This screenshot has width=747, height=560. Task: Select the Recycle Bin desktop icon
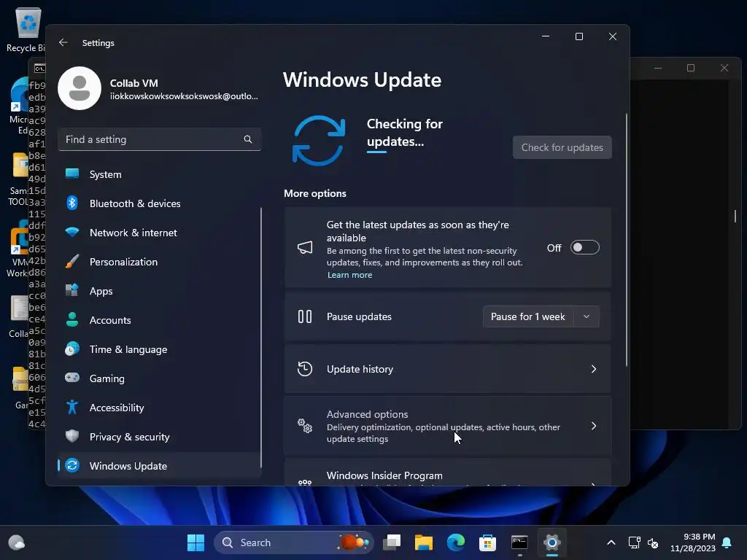click(x=27, y=30)
